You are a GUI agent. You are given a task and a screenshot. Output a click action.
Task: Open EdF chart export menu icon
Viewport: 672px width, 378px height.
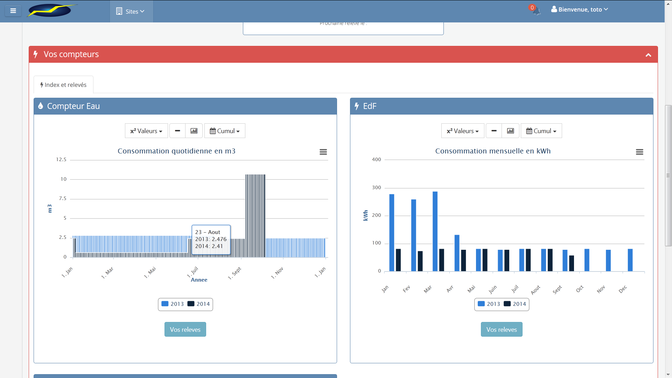click(x=639, y=152)
